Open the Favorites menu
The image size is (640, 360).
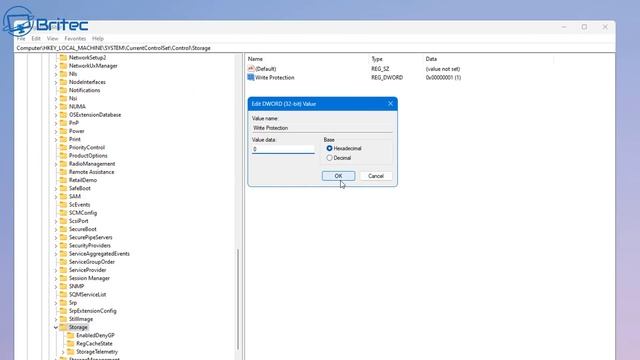coord(75,38)
